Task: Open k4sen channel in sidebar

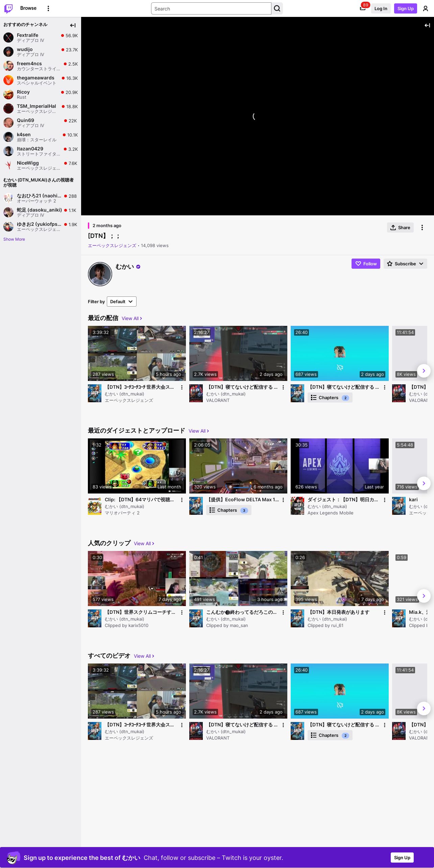Action: pos(41,137)
